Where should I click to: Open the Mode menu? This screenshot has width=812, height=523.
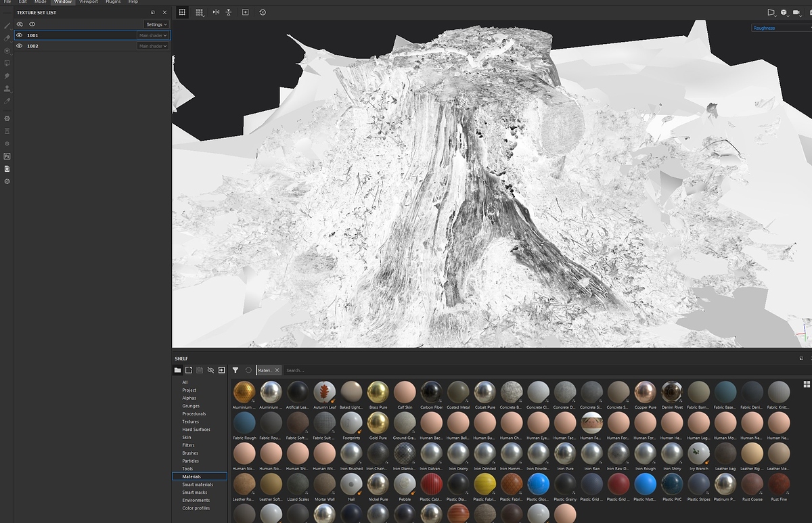click(x=41, y=2)
